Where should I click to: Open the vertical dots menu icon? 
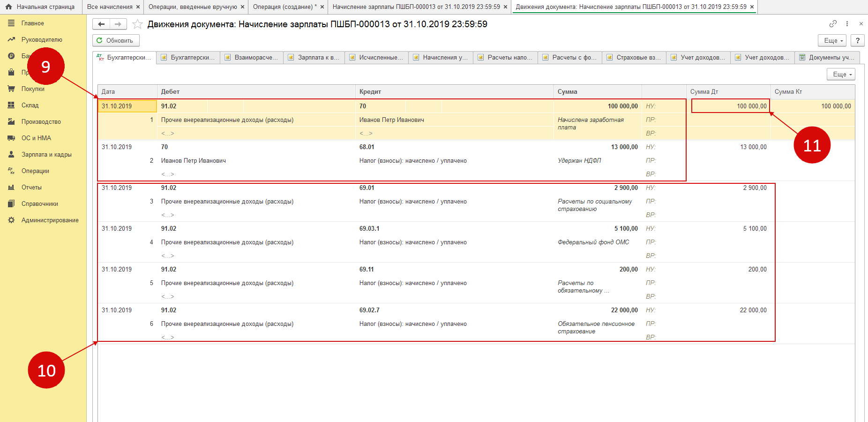[x=847, y=23]
